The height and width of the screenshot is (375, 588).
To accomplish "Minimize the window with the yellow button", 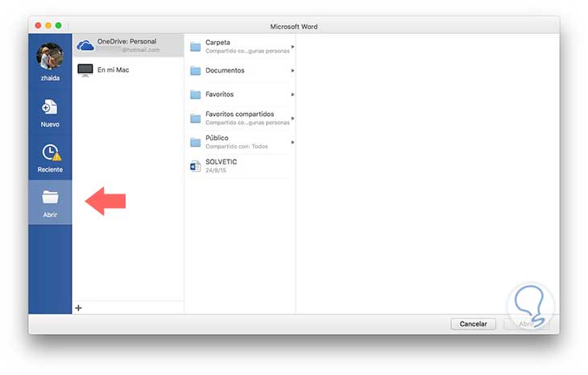I will [x=48, y=26].
